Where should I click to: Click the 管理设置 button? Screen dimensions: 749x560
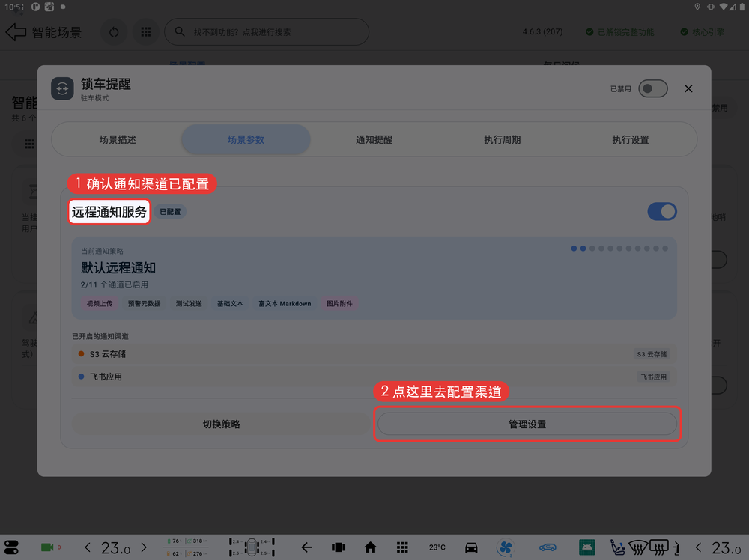coord(527,424)
